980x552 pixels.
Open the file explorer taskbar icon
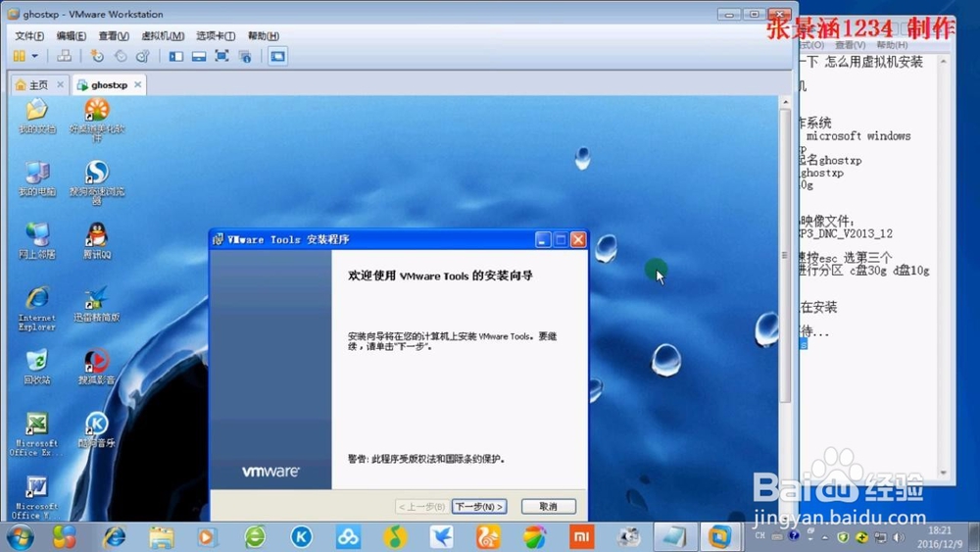(x=162, y=537)
